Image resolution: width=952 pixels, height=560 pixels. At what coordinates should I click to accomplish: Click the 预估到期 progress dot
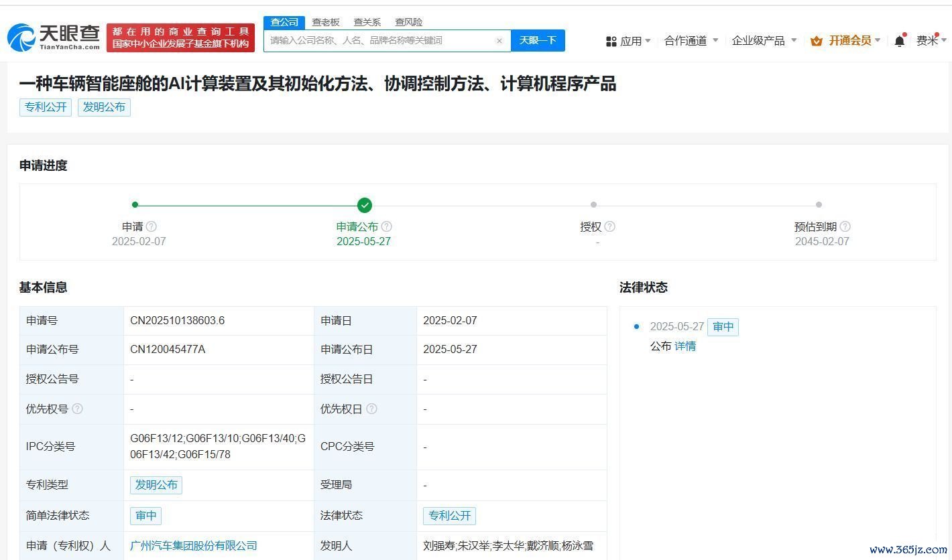pyautogui.click(x=819, y=205)
